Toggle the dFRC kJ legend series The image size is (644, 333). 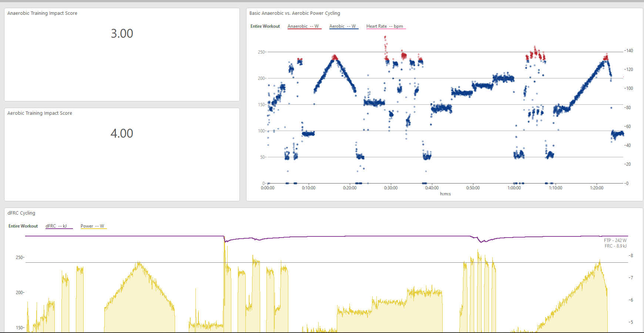click(59, 226)
